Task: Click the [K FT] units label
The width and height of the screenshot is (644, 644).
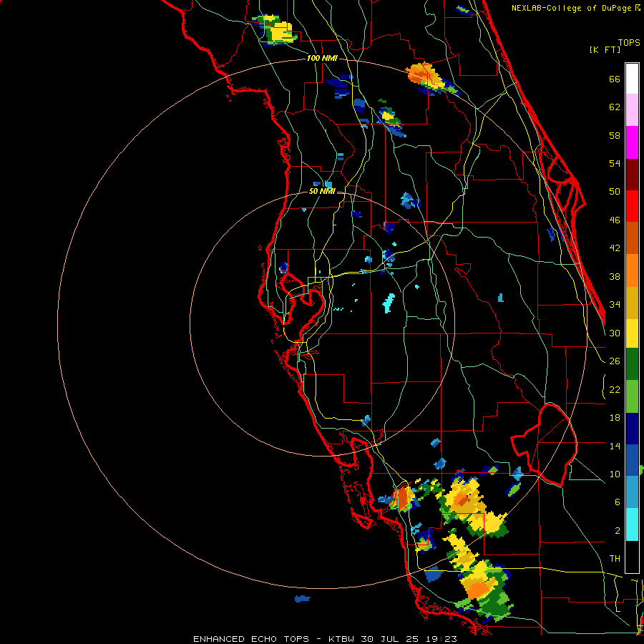Action: point(605,50)
